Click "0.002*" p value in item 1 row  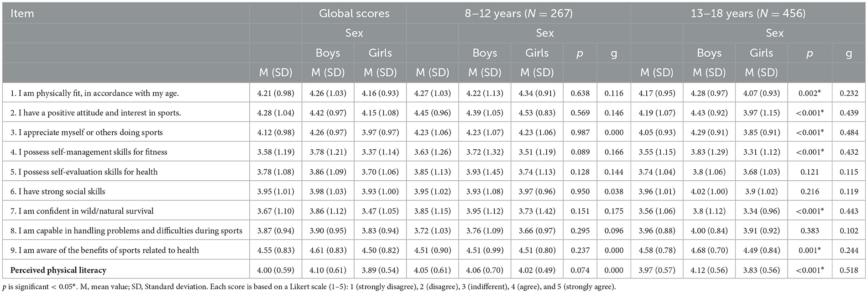point(810,93)
